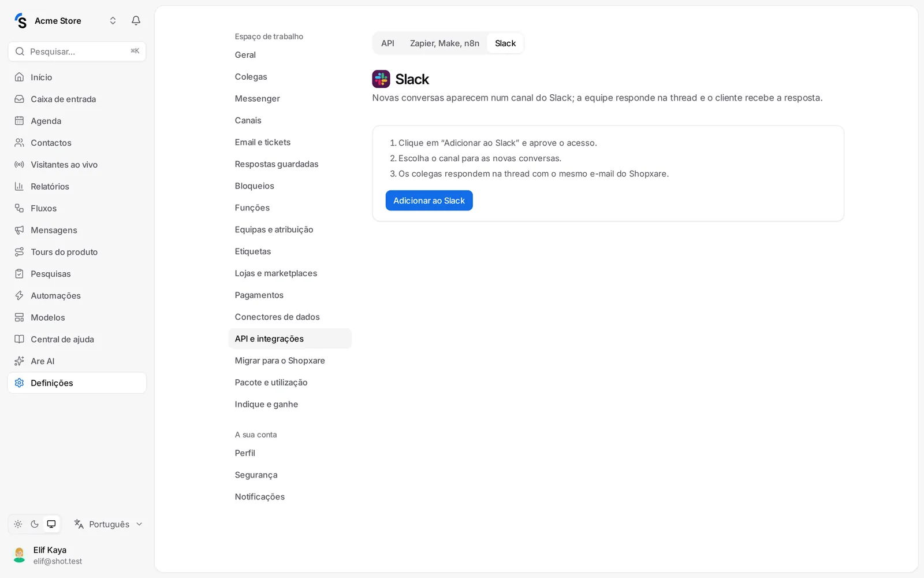Select system theme mode

point(51,524)
